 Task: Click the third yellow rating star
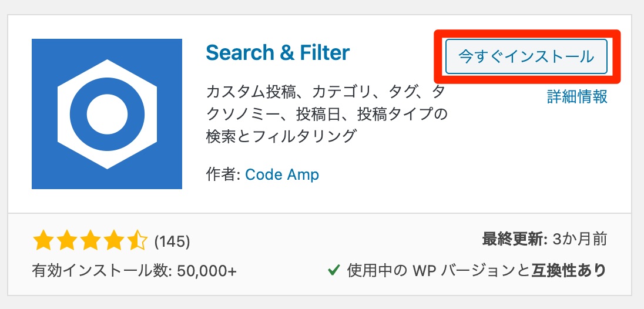(x=89, y=241)
